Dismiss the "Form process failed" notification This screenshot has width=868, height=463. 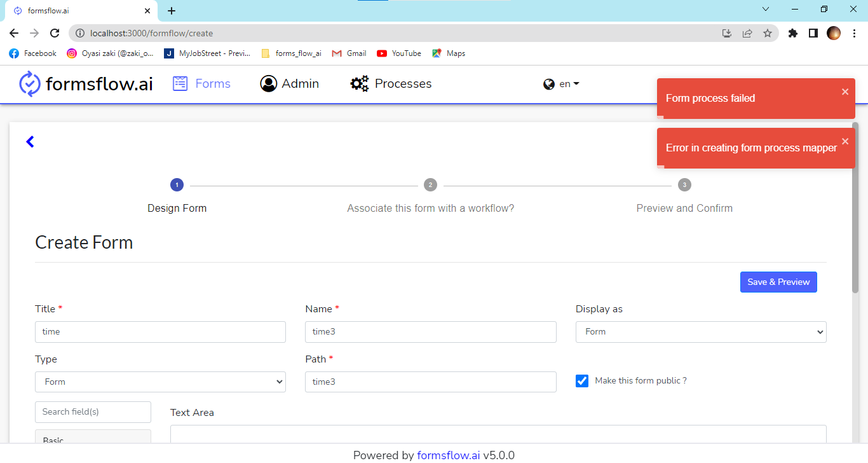click(x=845, y=91)
